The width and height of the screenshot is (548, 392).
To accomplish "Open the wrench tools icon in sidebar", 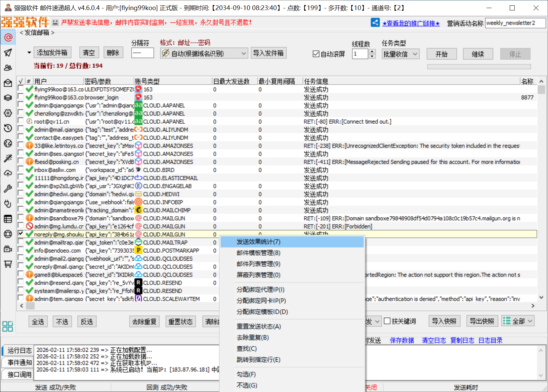I will click(x=8, y=188).
